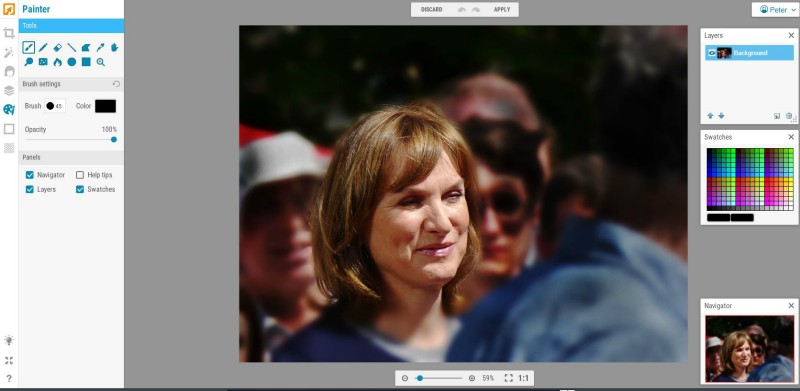This screenshot has height=391, width=800.
Task: Fit image to screen
Action: click(x=508, y=378)
